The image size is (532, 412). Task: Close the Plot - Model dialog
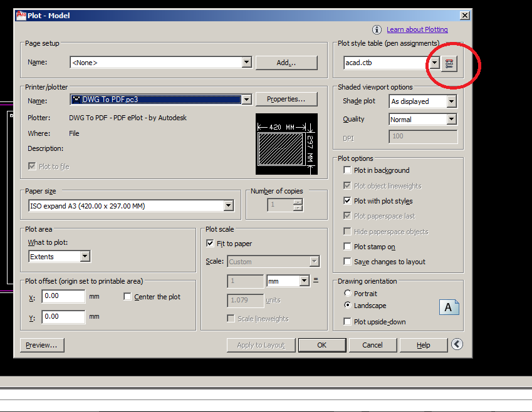point(465,16)
